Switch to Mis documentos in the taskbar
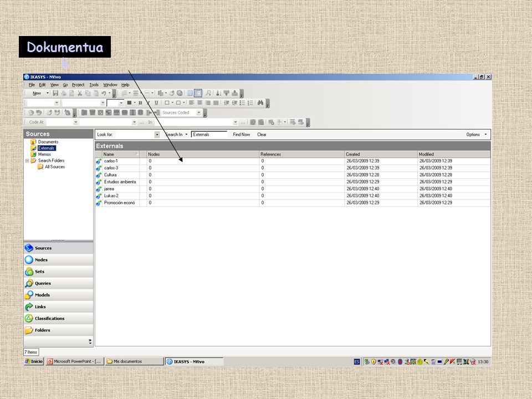The image size is (532, 399). (134, 362)
